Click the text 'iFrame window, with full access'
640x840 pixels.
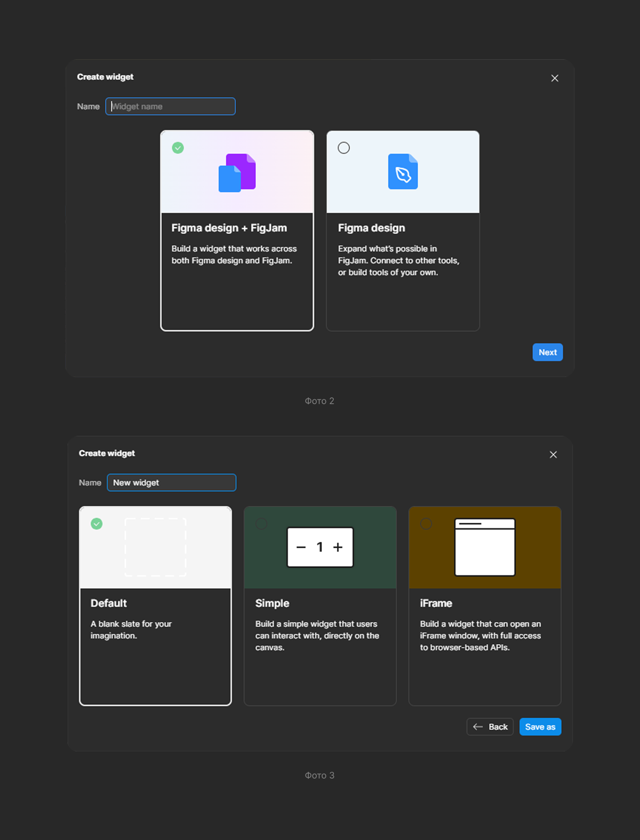click(481, 636)
